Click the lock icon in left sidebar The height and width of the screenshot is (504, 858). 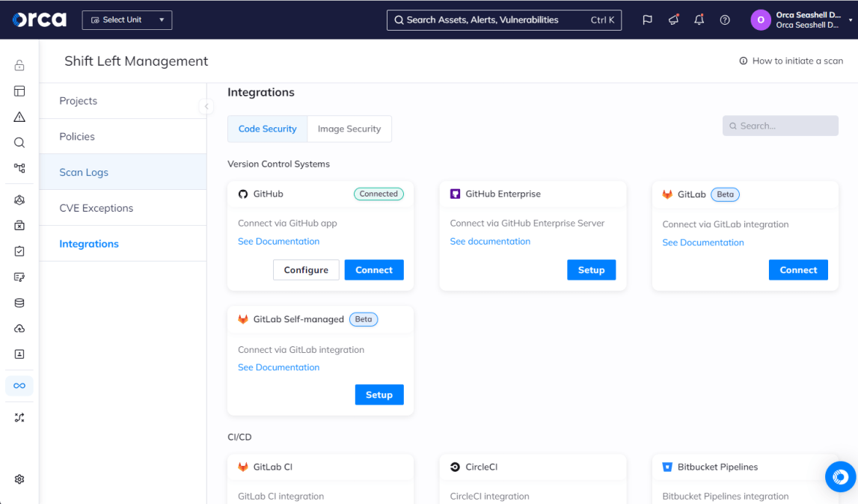click(19, 65)
